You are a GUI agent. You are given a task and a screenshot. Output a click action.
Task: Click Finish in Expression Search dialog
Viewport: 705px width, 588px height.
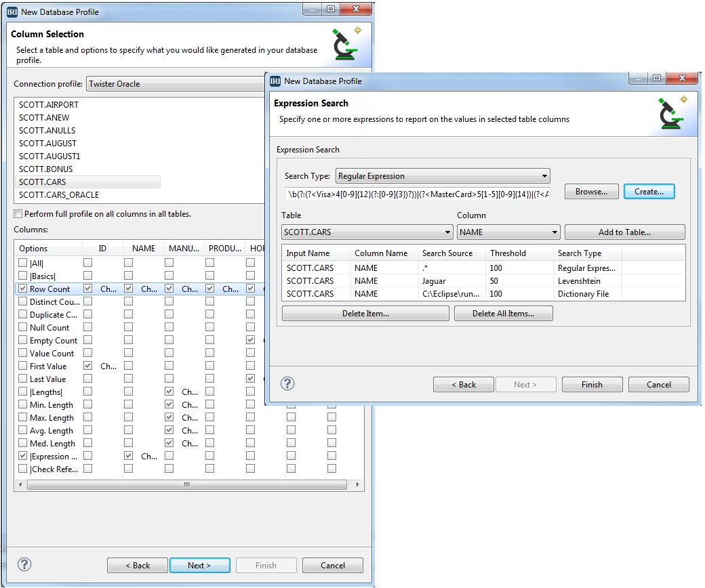coord(592,385)
